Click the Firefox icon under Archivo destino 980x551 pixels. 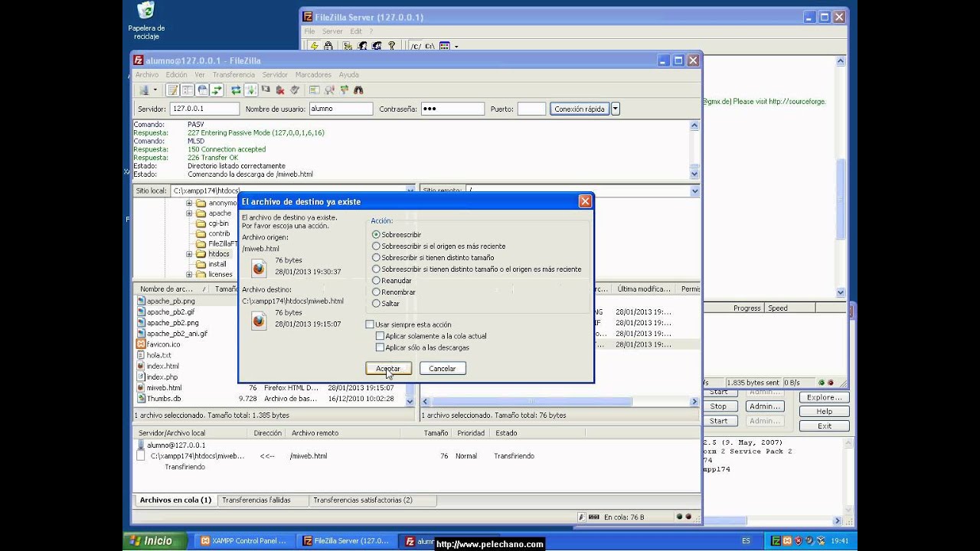pyautogui.click(x=259, y=321)
